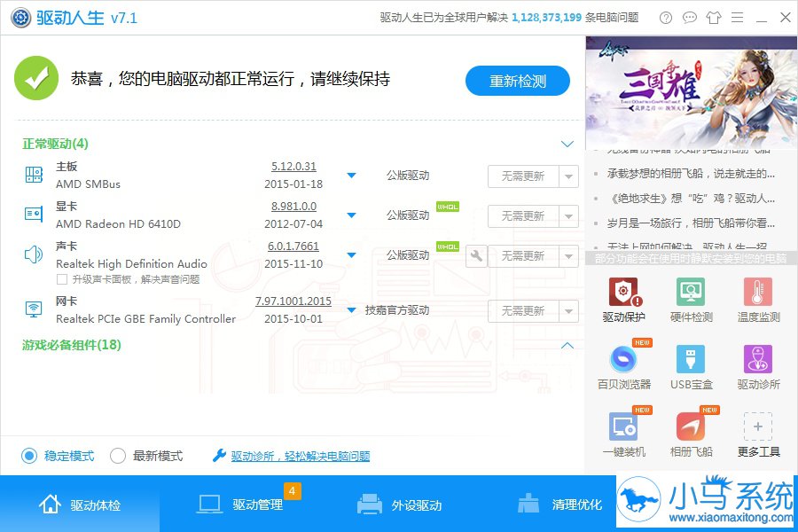The width and height of the screenshot is (798, 532).
Task: Click 无需更新 button for AMD Radeon HD 6410D
Action: [523, 215]
